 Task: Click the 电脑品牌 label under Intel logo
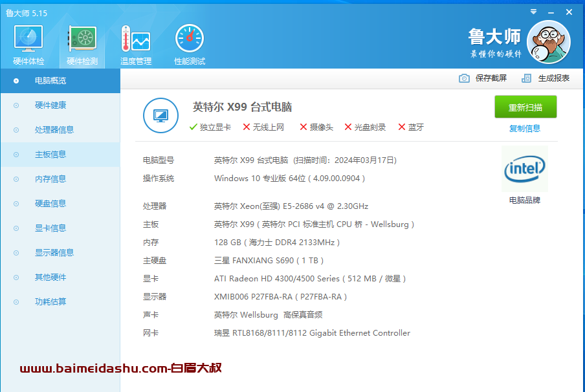[525, 201]
